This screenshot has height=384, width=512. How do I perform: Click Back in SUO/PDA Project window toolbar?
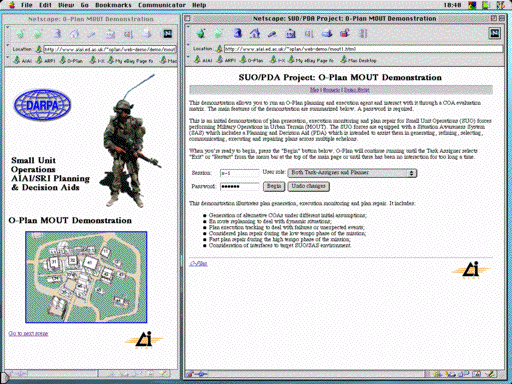201,33
